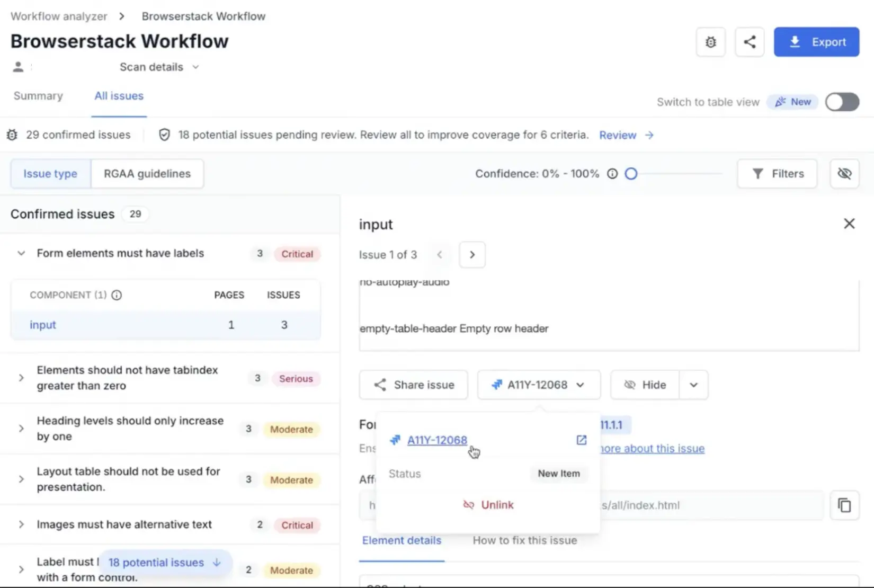Click Browserstack Workflow breadcrumb
874x588 pixels.
[203, 16]
